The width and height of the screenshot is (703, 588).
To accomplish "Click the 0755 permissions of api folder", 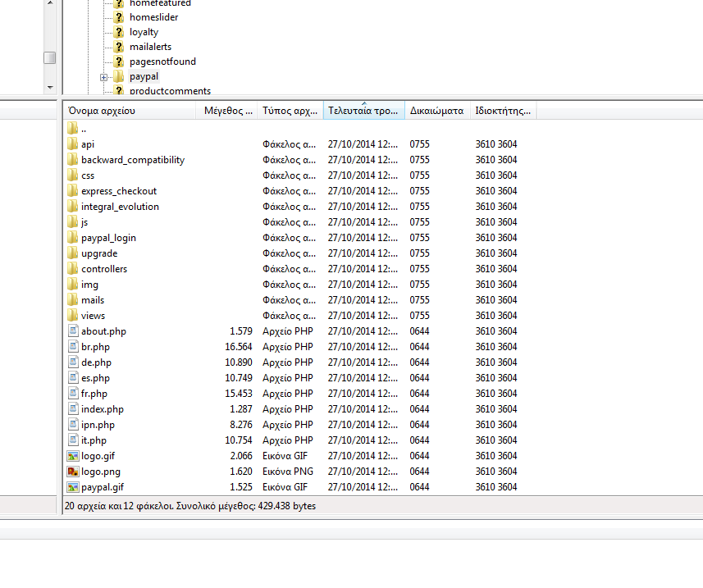I will point(420,144).
